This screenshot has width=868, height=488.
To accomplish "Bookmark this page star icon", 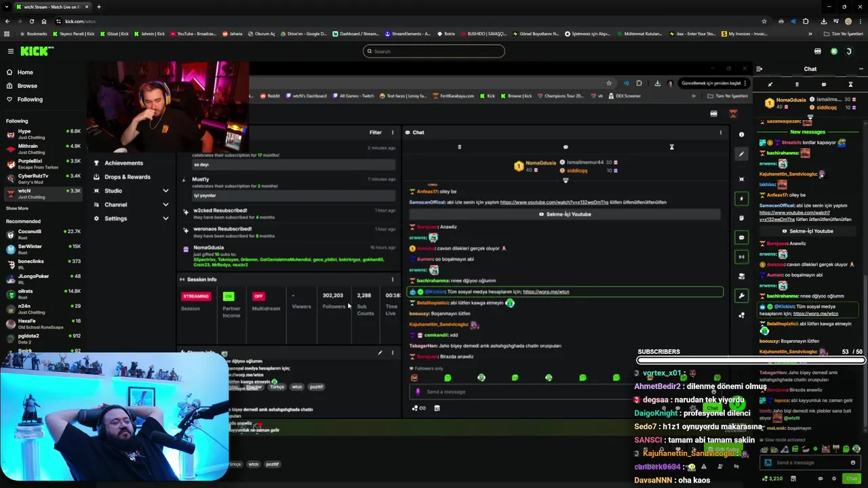I will point(764,21).
